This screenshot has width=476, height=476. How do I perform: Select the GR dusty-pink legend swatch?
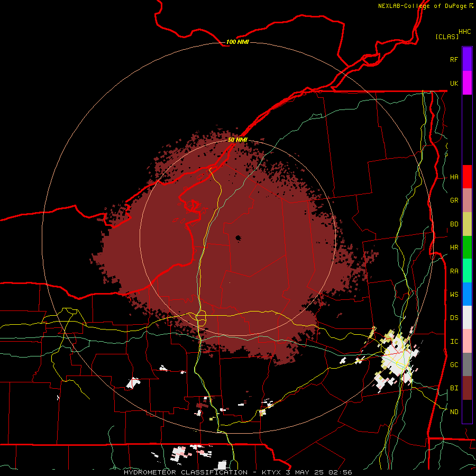point(467,200)
